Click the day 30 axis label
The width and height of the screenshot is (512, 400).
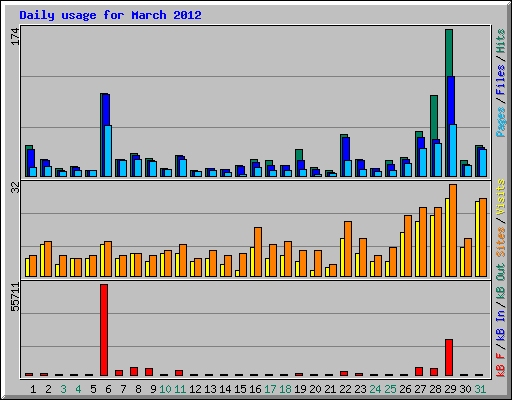465,389
